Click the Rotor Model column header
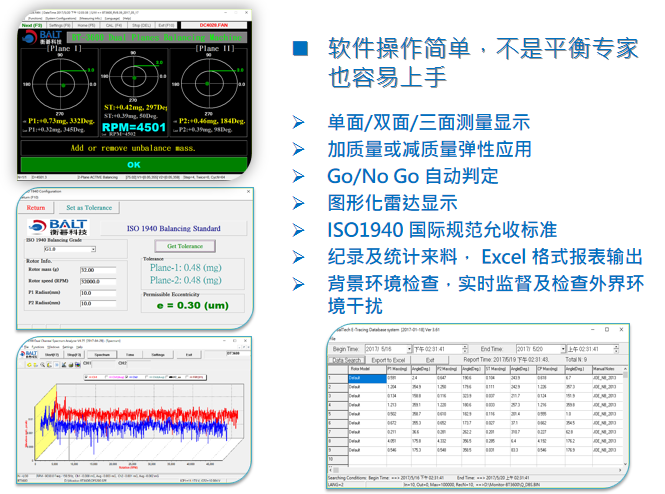Screen dimensions: 665x494 [367, 369]
